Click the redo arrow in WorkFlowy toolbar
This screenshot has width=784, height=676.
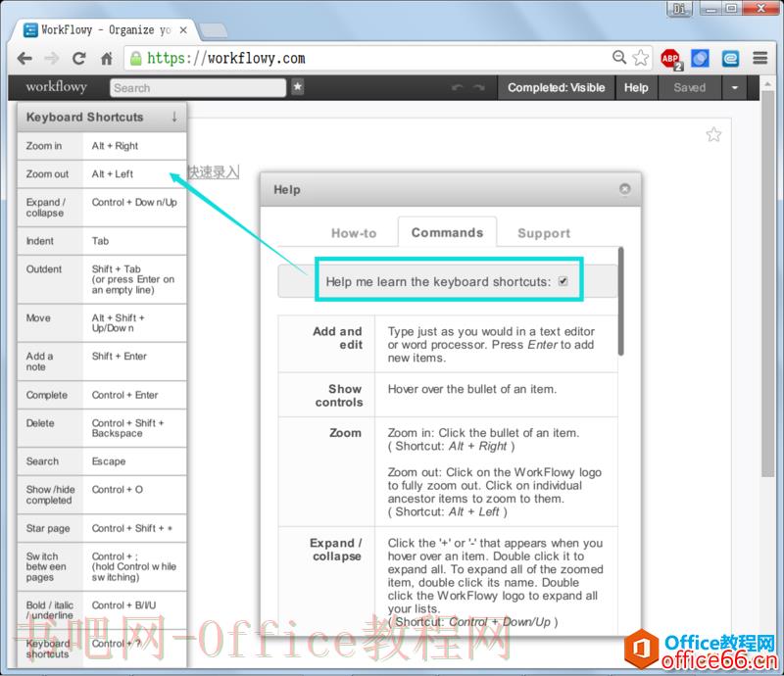(x=479, y=87)
